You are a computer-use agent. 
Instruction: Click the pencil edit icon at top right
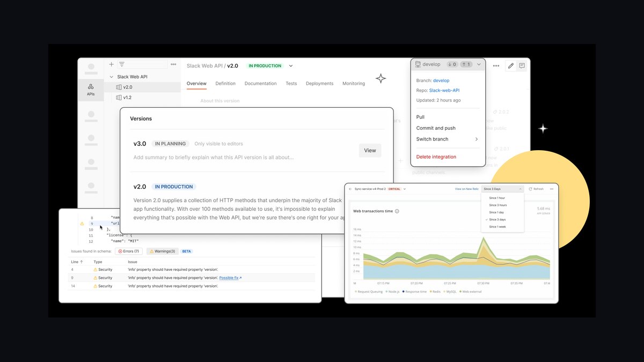pos(511,65)
